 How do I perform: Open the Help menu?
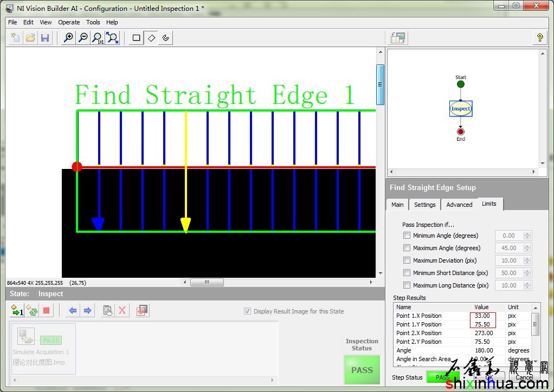pos(112,22)
